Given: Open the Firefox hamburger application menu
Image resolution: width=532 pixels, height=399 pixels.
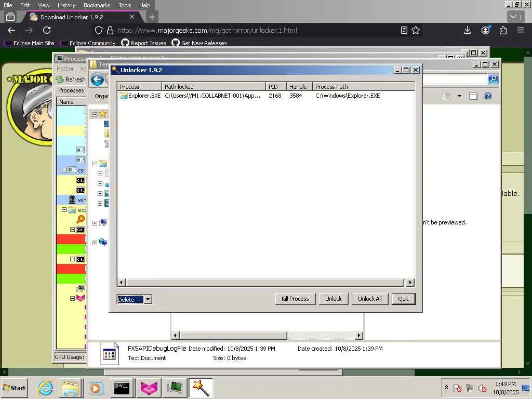Looking at the screenshot, I should click(x=521, y=30).
